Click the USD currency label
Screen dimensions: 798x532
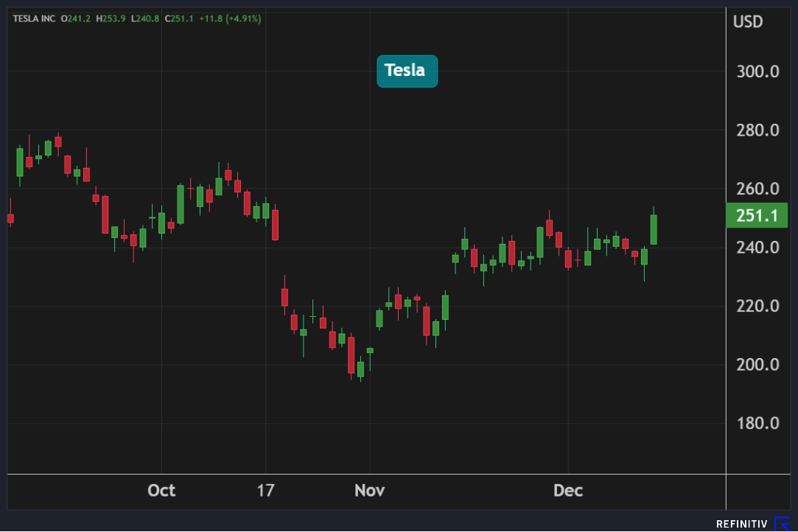(x=748, y=22)
